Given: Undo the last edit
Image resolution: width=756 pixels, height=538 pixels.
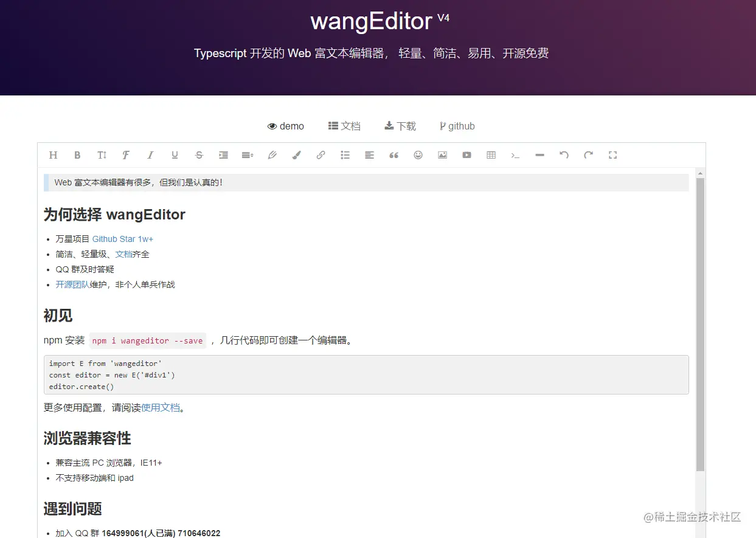Looking at the screenshot, I should 564,155.
